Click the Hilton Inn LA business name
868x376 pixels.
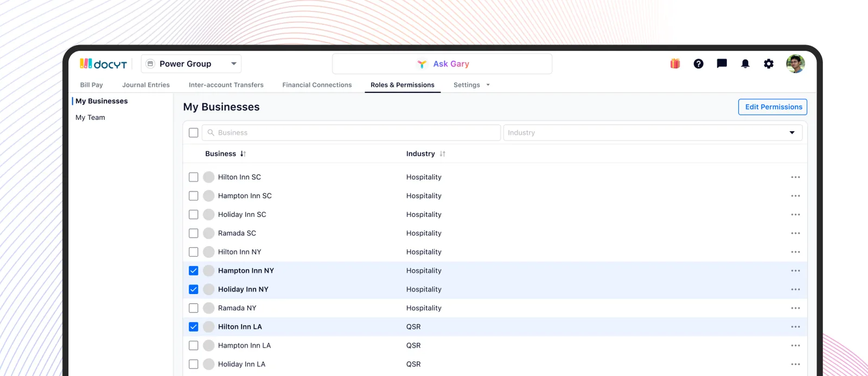[x=240, y=327]
